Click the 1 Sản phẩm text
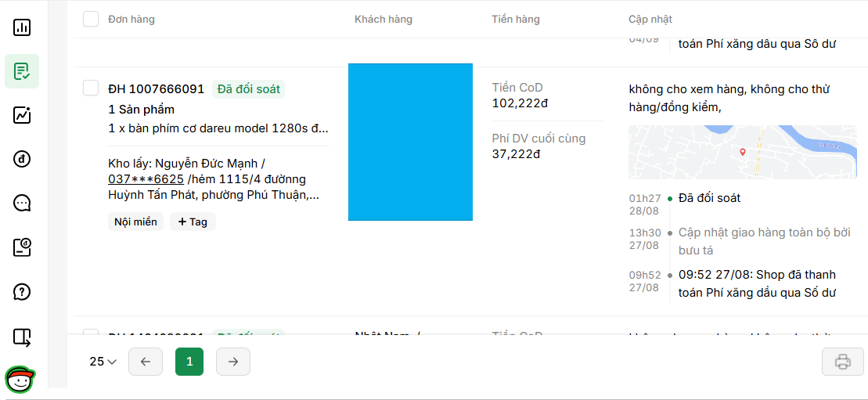This screenshot has height=400, width=868. (141, 110)
